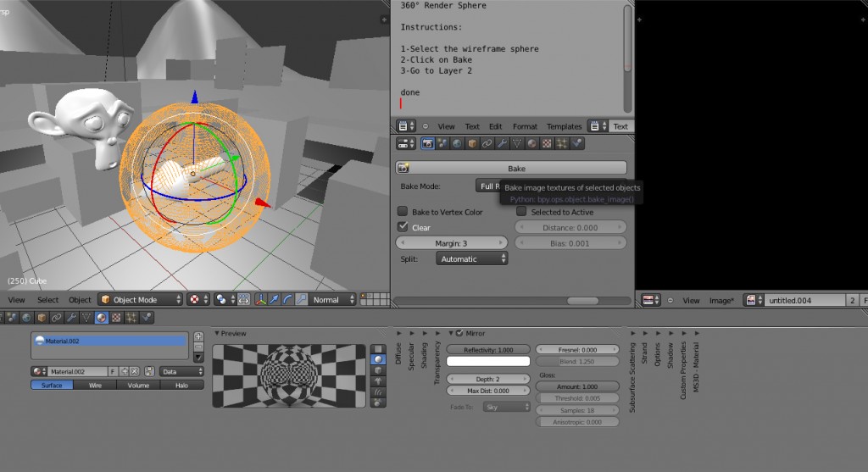Open Format menu in text editor
Screen dimensions: 868x472
525,127
